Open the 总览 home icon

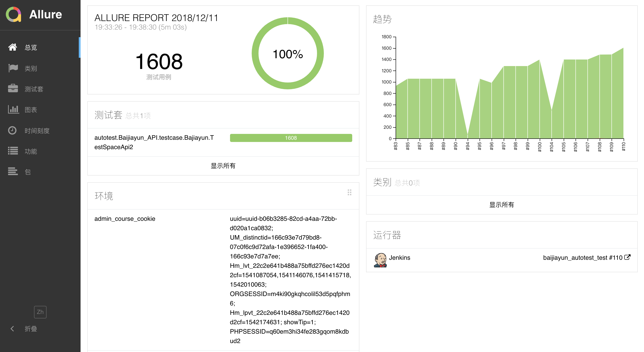coord(13,47)
